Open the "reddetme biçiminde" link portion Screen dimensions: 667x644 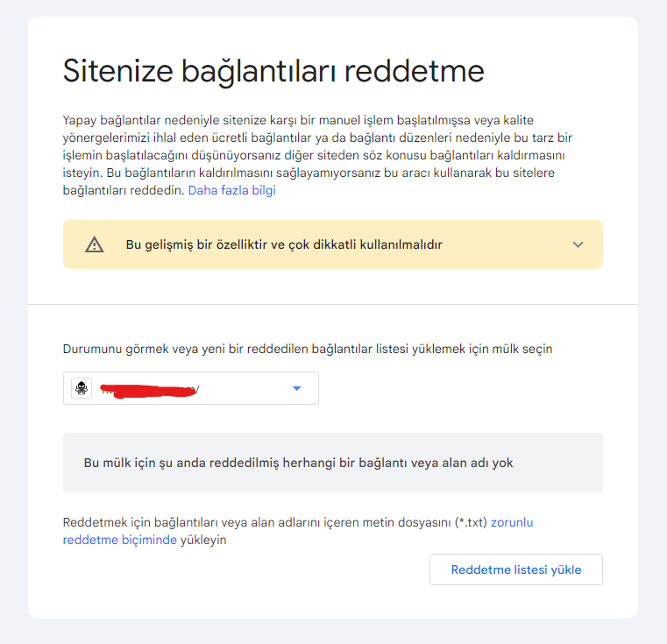coord(120,540)
